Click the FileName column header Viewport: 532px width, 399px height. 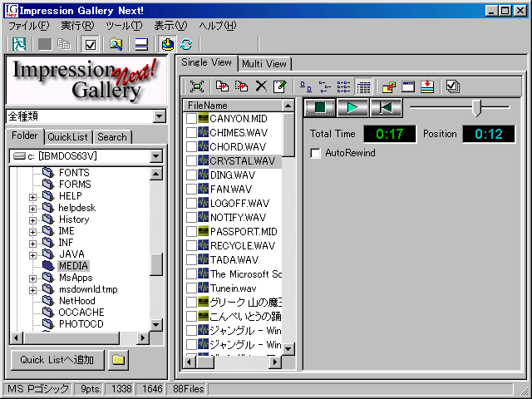(x=233, y=106)
